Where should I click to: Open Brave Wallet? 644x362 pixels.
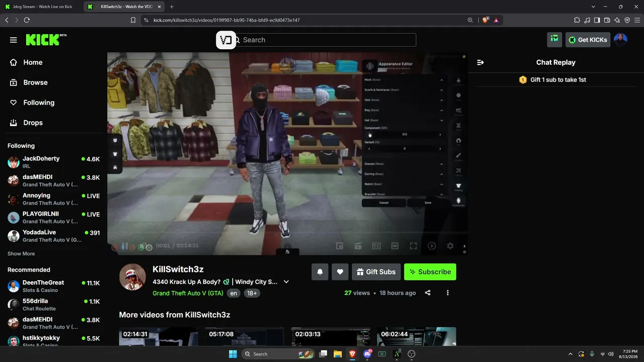[607, 20]
